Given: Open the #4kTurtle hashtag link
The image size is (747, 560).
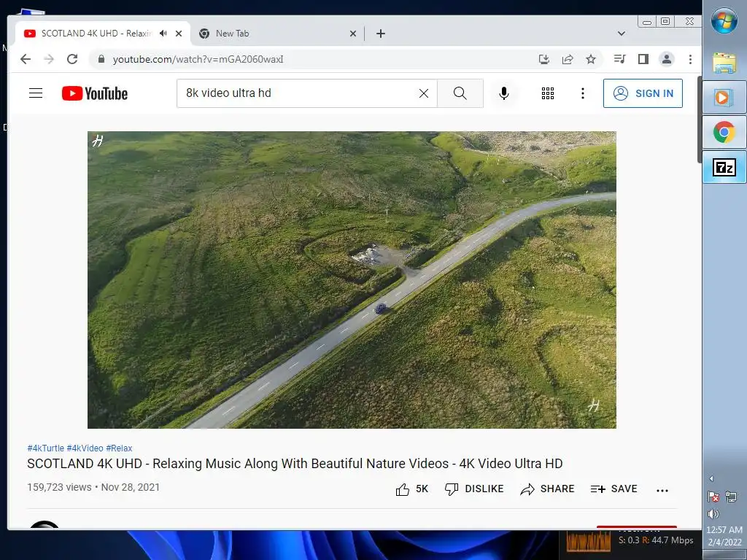Looking at the screenshot, I should pyautogui.click(x=46, y=448).
